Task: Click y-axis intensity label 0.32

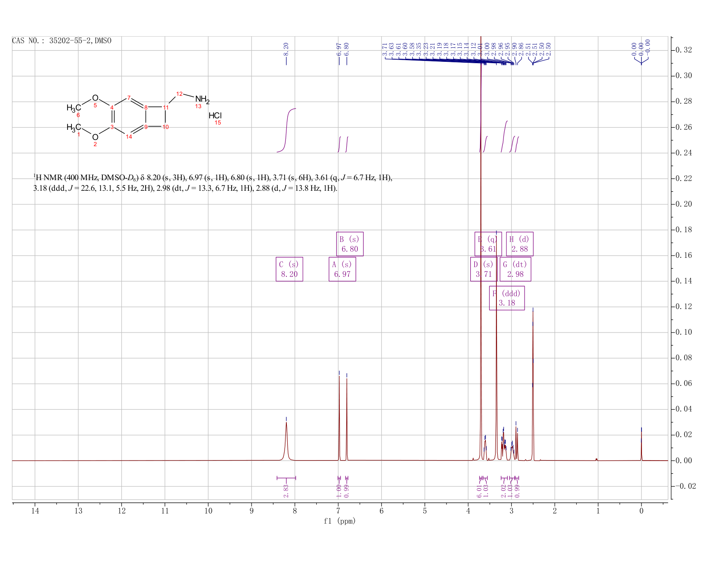Action: click(x=683, y=50)
